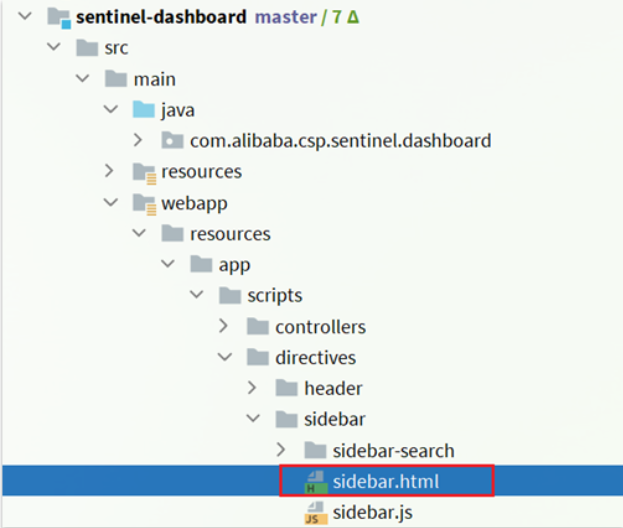623x528 pixels.
Task: Click the webapp resources-root folder icon
Action: coord(144,203)
